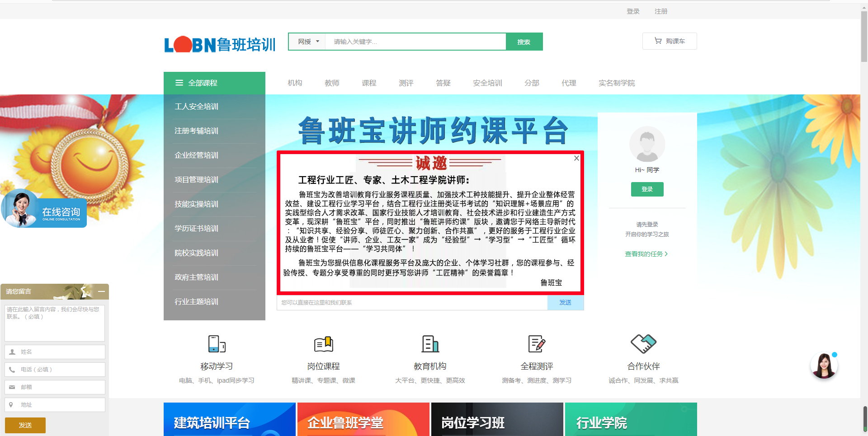Open the floating customer service avatar
The width and height of the screenshot is (868, 436).
point(824,366)
